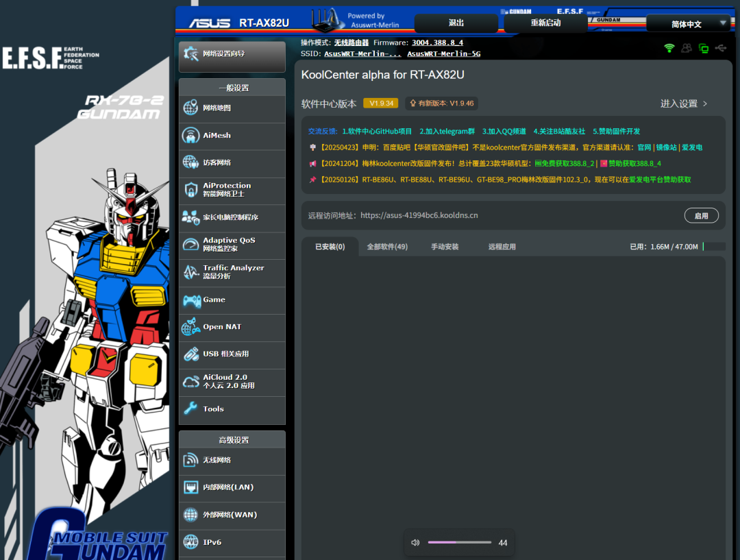This screenshot has height=560, width=740.
Task: Click the 有新版本 V1.9.46 update notice
Action: coord(441,104)
